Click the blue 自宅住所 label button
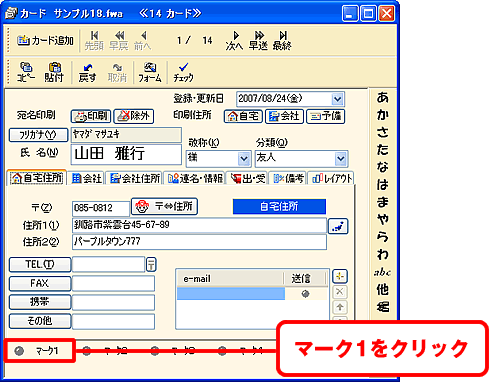This screenshot has height=382, width=500. tap(279, 207)
